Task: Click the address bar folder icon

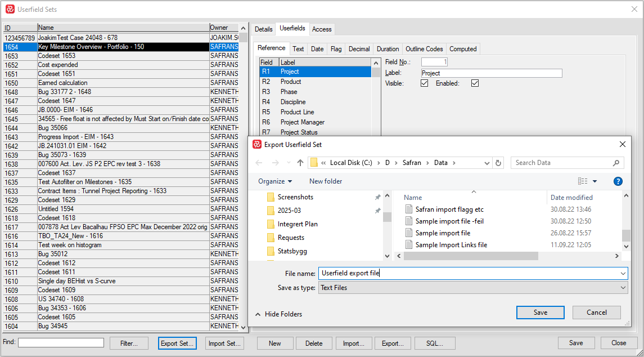Action: tap(314, 163)
